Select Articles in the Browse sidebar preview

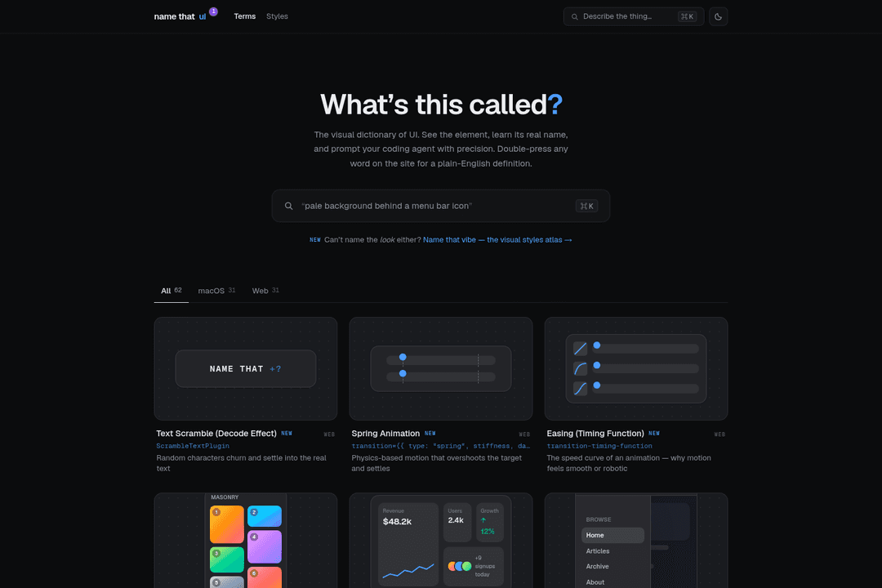point(597,551)
